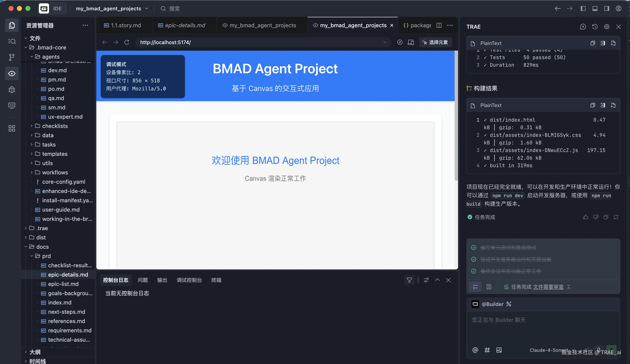Screen dimensions: 630x364
Task: Switch to the 终端 tab
Action: click(x=216, y=280)
